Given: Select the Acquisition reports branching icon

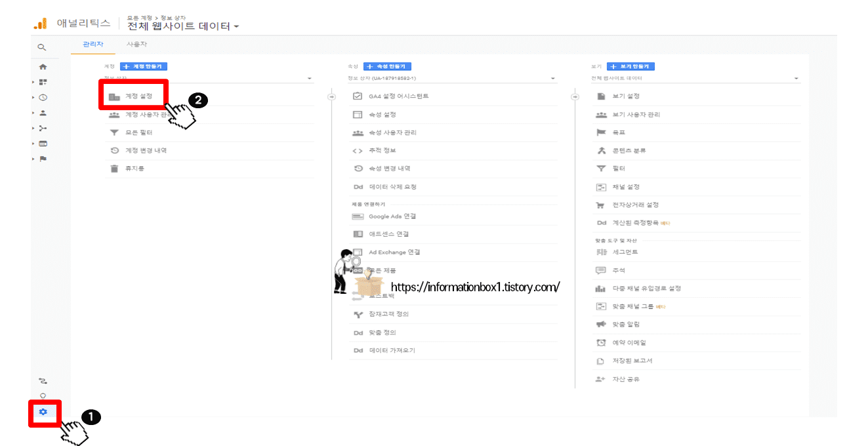Looking at the screenshot, I should pyautogui.click(x=43, y=128).
